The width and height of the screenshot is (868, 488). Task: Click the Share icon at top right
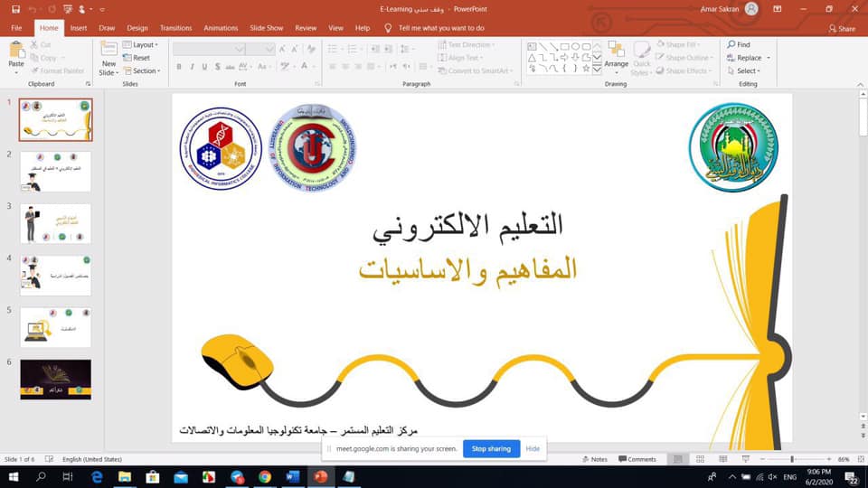(x=842, y=28)
